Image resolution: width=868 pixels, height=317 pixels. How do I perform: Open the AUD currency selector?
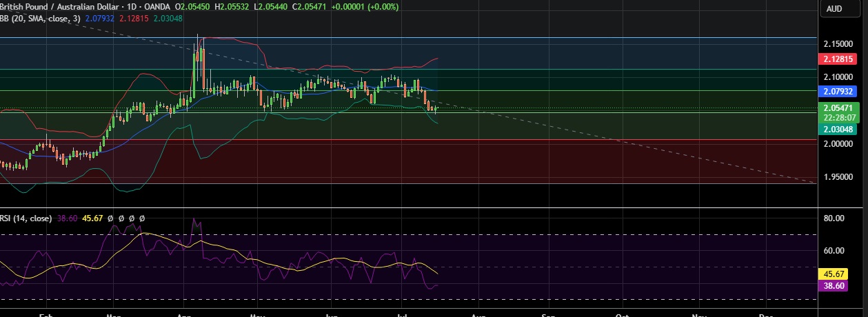pyautogui.click(x=834, y=9)
